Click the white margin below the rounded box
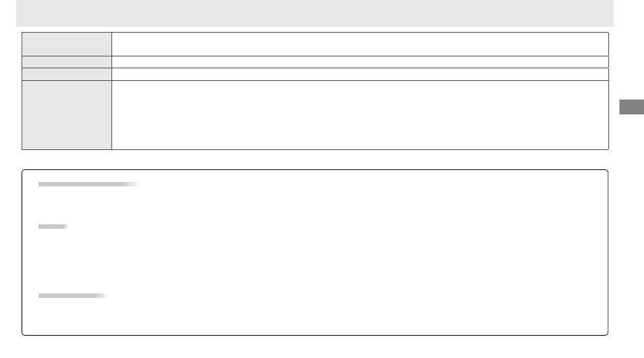 point(315,348)
